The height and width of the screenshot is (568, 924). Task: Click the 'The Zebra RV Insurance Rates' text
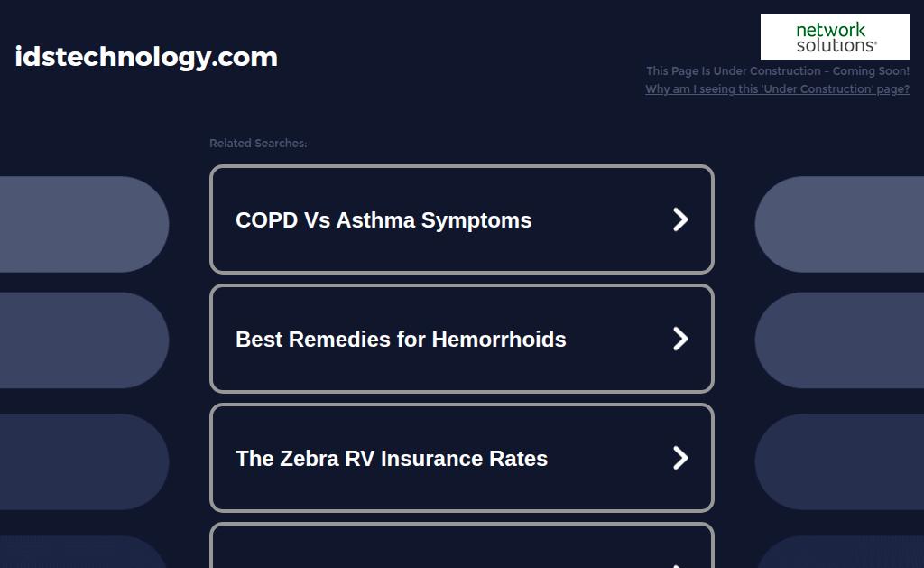click(392, 459)
